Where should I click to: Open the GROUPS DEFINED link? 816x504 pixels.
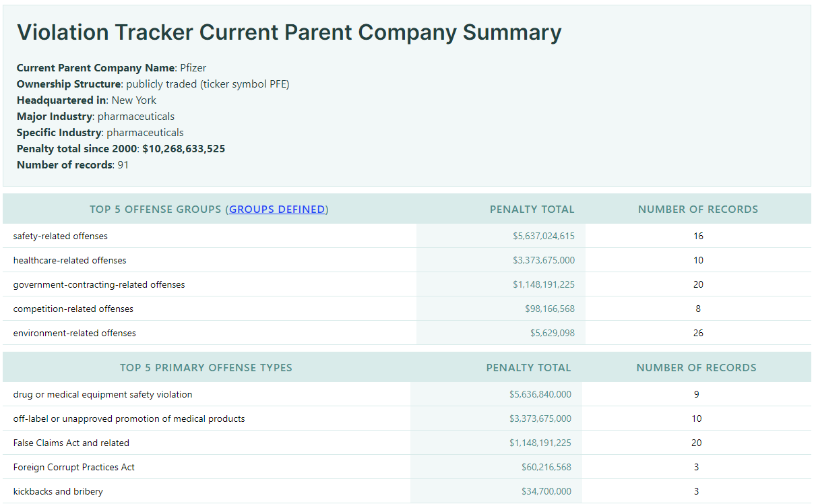tap(277, 210)
